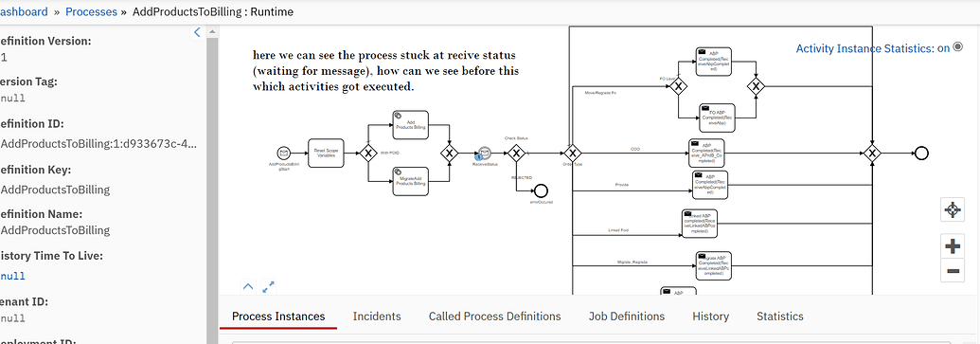980x344 pixels.
Task: Switch to the Job Definitions tab
Action: click(x=626, y=316)
